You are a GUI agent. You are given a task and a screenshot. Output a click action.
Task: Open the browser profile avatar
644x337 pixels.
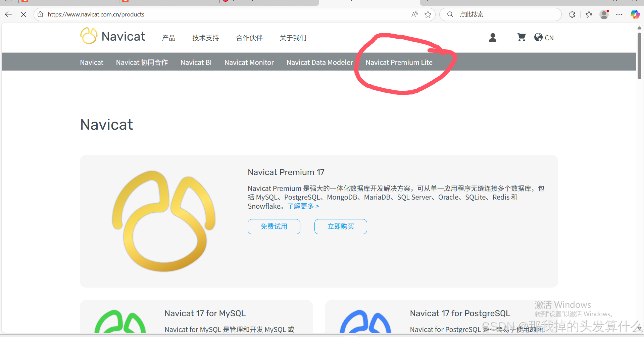tap(604, 14)
